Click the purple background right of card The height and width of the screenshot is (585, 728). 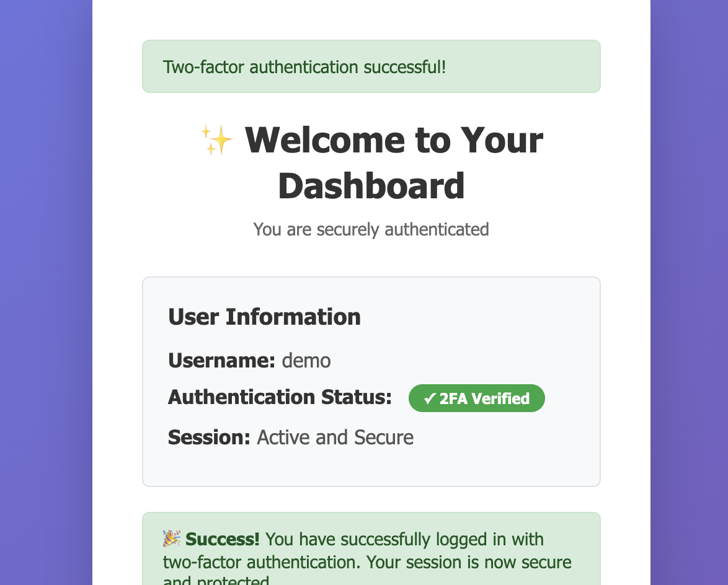(x=689, y=292)
